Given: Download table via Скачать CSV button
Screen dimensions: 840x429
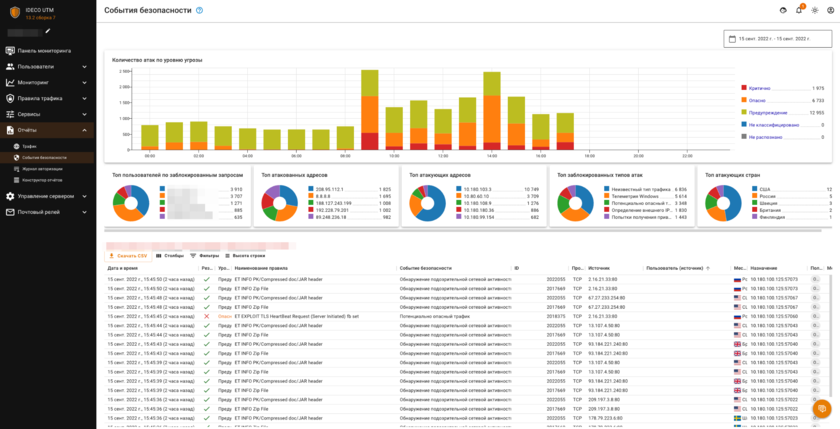Looking at the screenshot, I should tap(128, 256).
